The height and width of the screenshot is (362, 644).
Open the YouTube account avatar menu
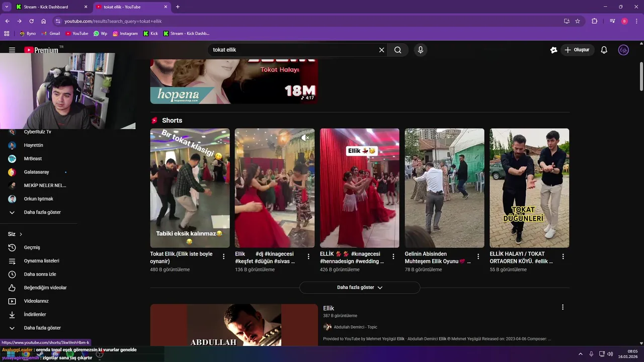click(623, 50)
